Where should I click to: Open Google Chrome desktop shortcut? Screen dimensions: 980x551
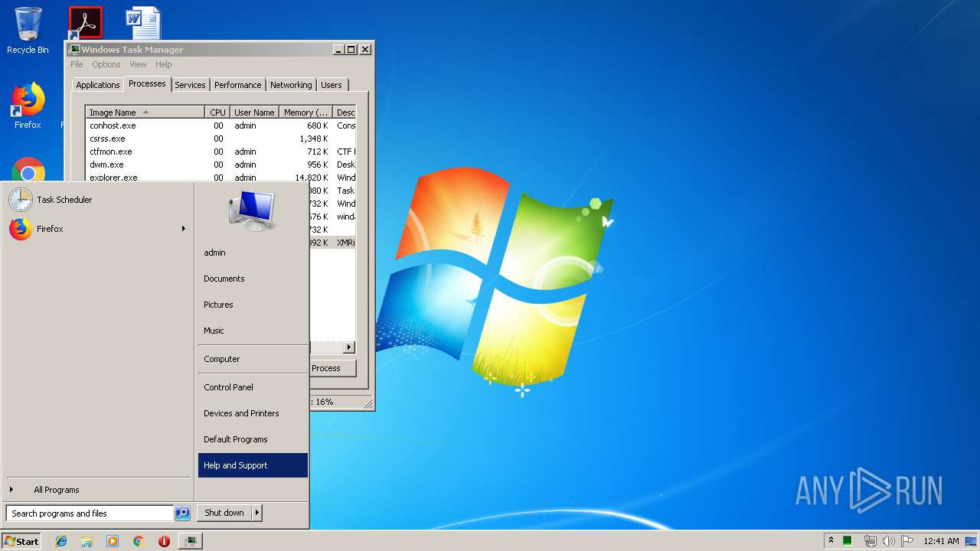click(28, 171)
